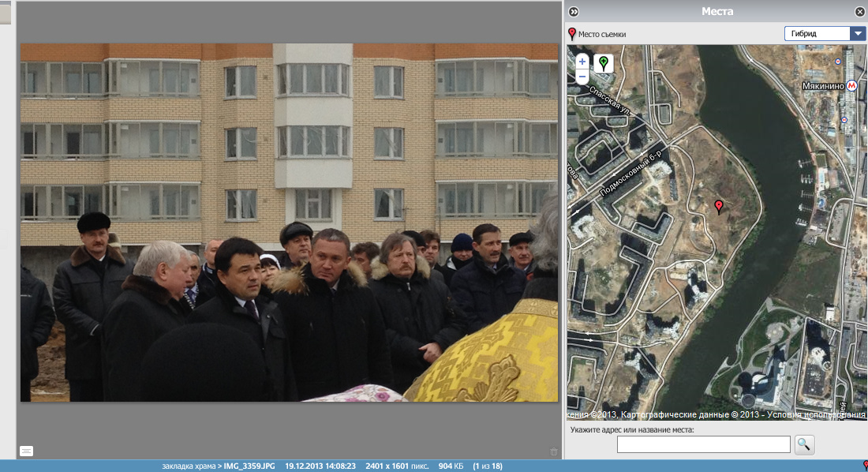Click the Гибрид dropdown arrow
The width and height of the screenshot is (868, 472).
click(858, 34)
